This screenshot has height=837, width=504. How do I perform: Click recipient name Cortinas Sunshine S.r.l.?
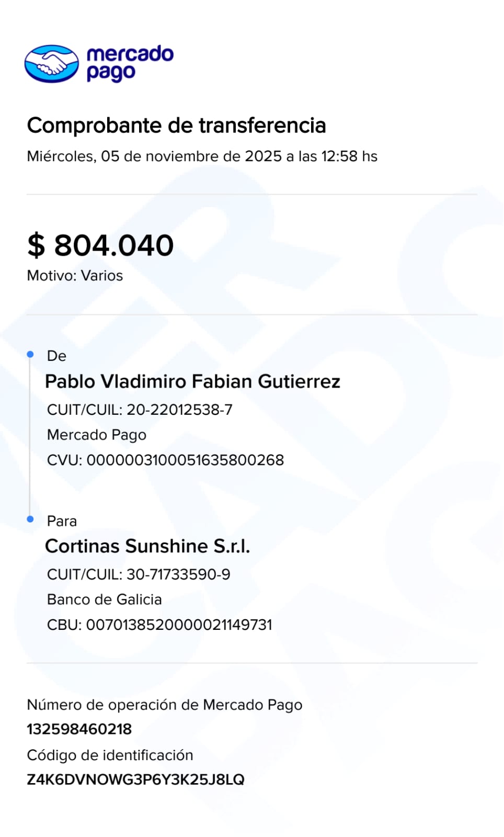[x=147, y=546]
